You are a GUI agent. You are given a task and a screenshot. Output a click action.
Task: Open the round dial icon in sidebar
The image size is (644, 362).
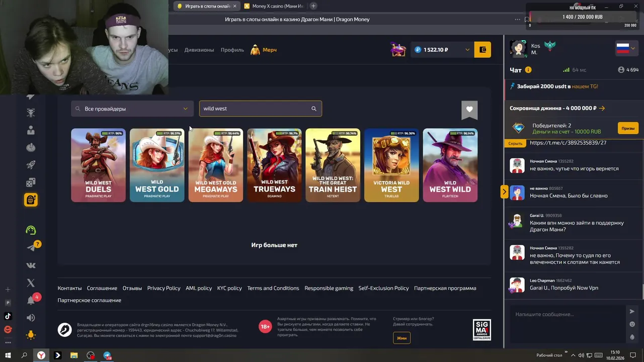pos(31,148)
